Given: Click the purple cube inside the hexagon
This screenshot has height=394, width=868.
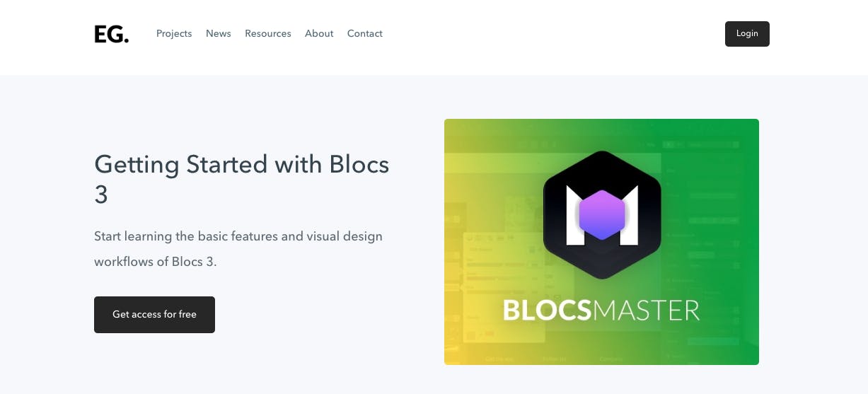Looking at the screenshot, I should 602,214.
